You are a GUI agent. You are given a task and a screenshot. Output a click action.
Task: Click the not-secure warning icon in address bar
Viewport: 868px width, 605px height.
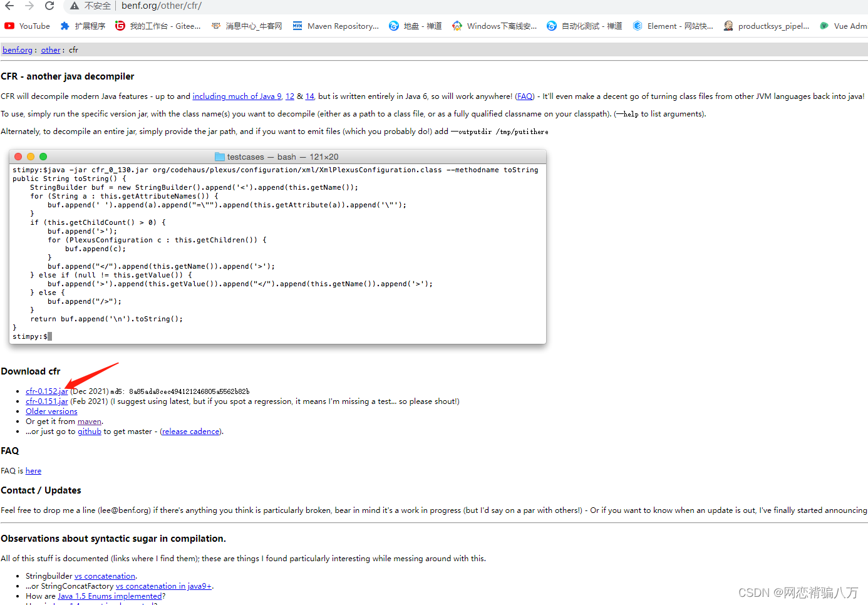point(75,6)
